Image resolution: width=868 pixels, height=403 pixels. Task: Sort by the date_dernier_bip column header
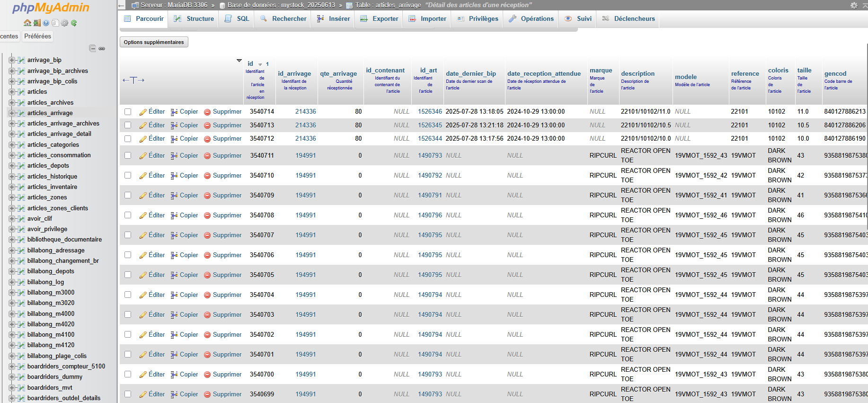click(x=470, y=73)
